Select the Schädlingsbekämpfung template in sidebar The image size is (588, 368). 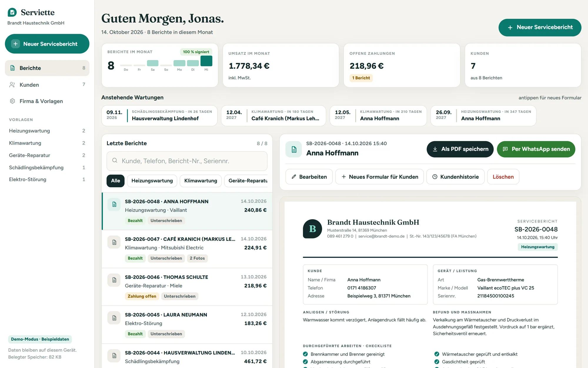[x=47, y=168]
